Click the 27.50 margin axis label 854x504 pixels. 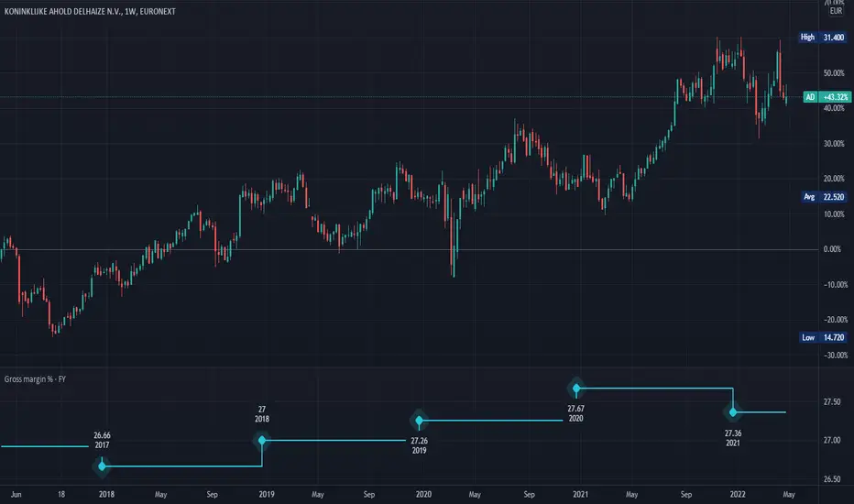point(832,402)
